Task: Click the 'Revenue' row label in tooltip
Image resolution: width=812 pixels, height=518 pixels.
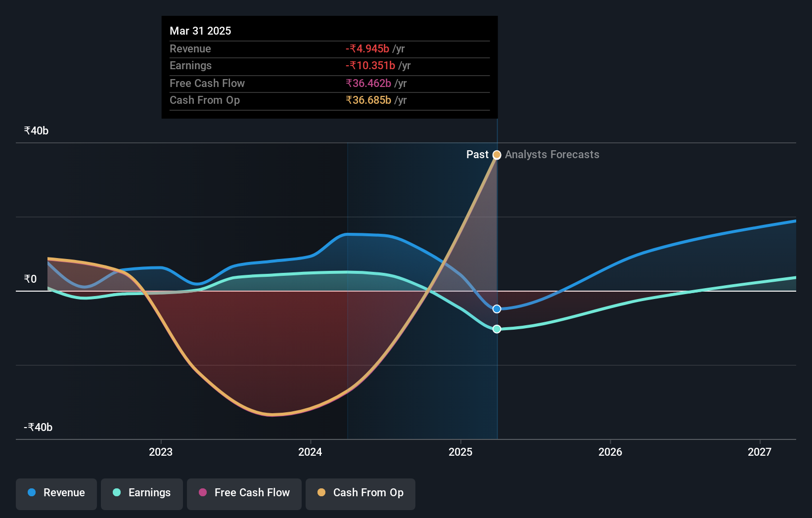Action: 190,48
